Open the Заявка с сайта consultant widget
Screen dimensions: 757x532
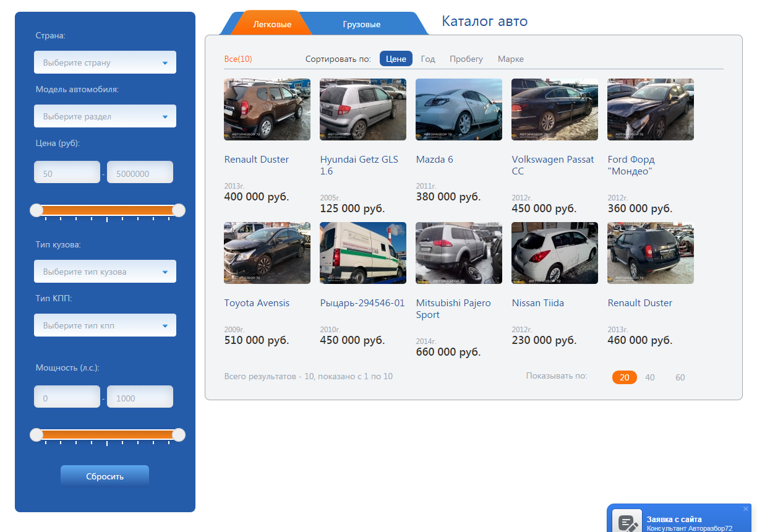(x=679, y=518)
